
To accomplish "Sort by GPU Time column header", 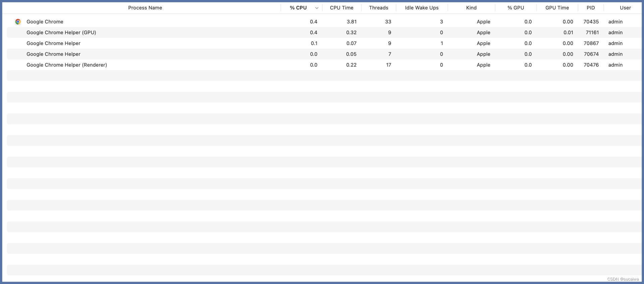I will coord(557,8).
